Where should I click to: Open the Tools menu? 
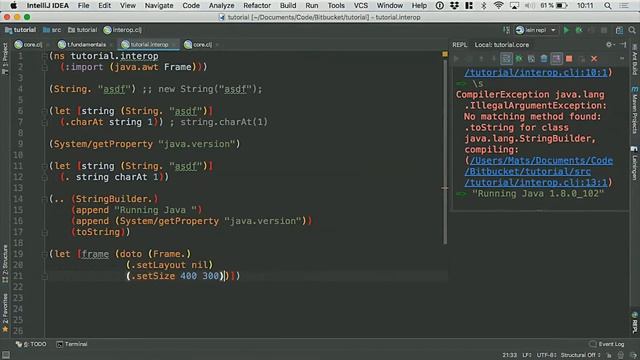[336, 5]
